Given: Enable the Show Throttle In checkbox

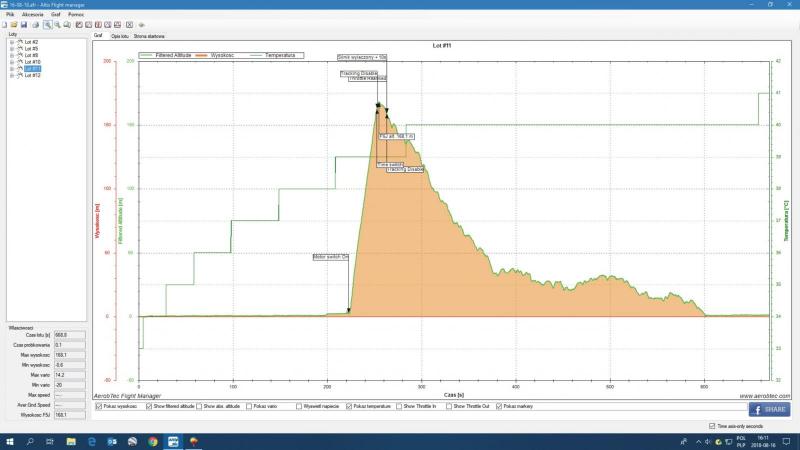Looking at the screenshot, I should coord(400,406).
